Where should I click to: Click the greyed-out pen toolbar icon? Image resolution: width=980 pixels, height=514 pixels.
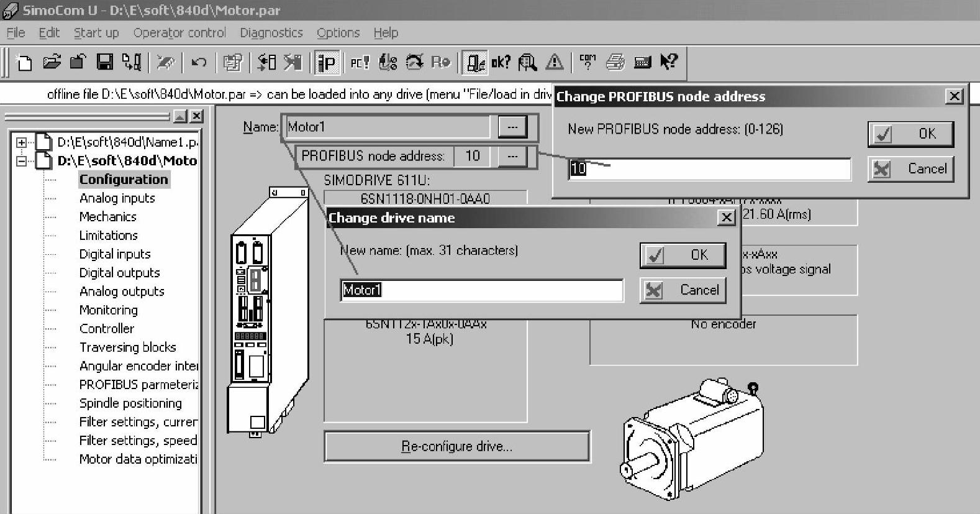(166, 62)
